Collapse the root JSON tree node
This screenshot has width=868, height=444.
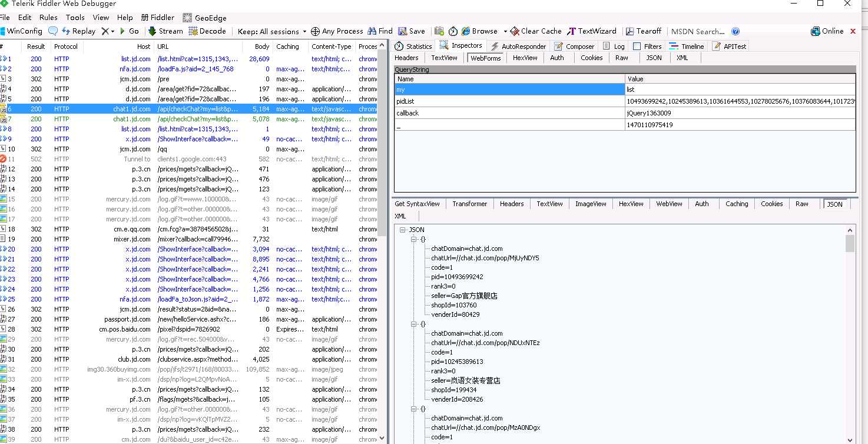click(403, 230)
